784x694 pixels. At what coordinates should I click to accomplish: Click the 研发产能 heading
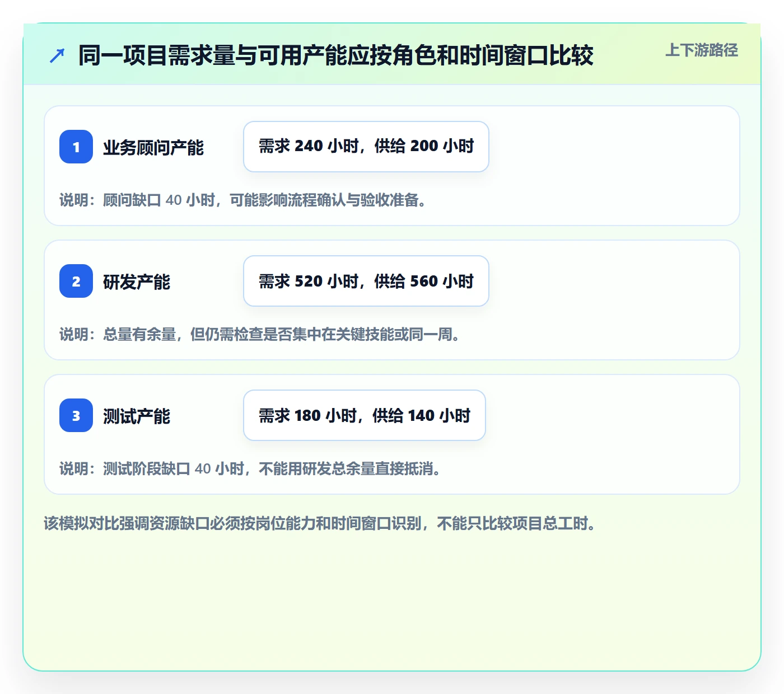[137, 282]
